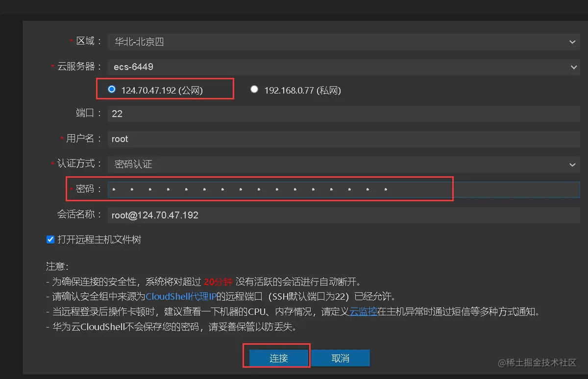Click the 20分钟 timeout text
The image size is (588, 379).
(x=219, y=282)
